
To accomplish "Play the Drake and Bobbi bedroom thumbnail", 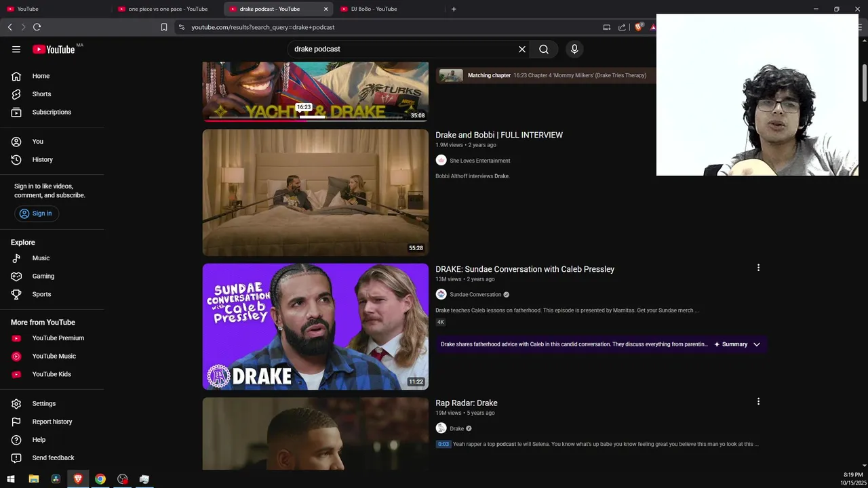I will (315, 192).
